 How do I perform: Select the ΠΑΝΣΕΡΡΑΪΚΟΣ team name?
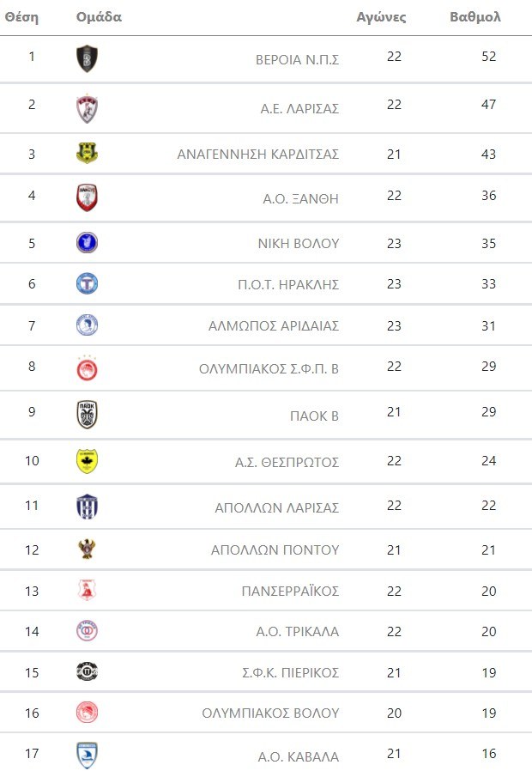(290, 591)
